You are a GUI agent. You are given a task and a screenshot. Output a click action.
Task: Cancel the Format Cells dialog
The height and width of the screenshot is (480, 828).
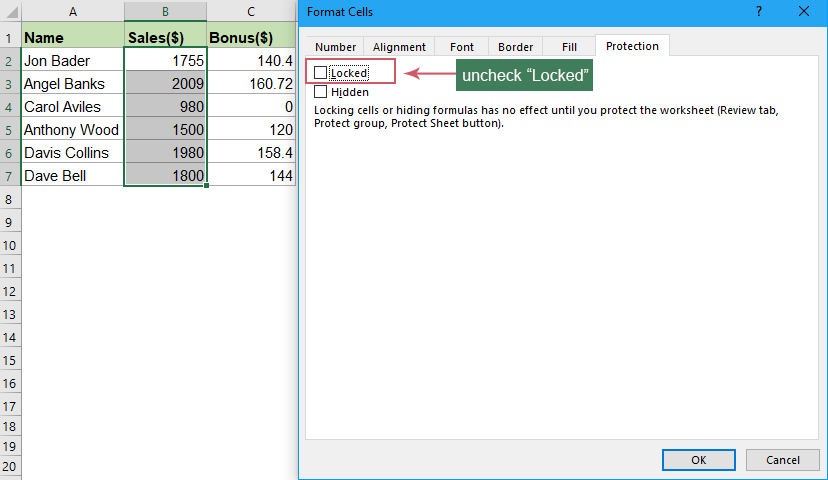pos(783,459)
